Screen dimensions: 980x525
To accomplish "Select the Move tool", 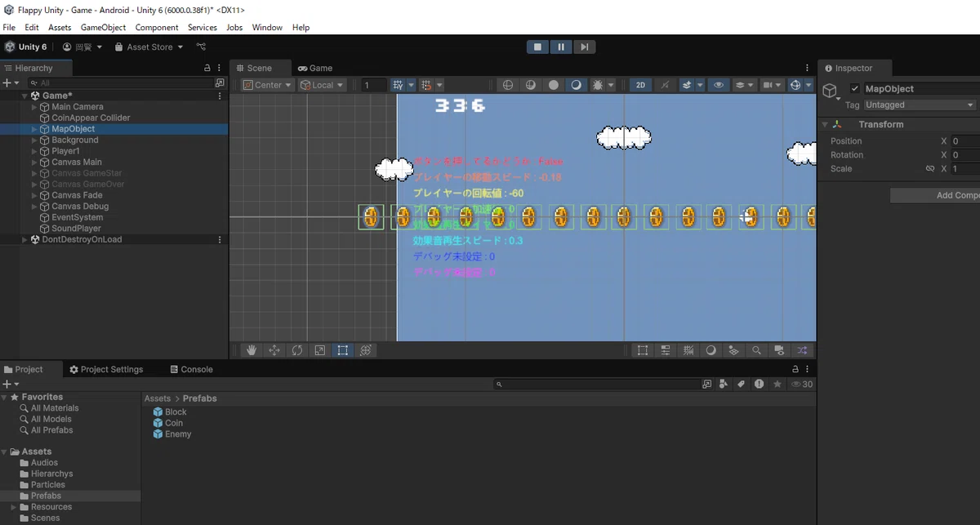I will click(274, 350).
